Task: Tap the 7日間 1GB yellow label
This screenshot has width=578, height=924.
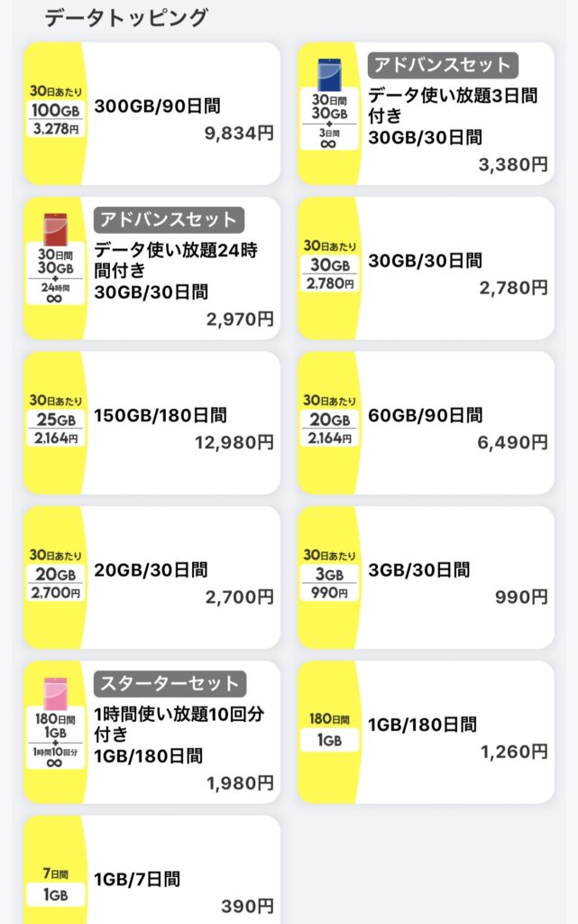Action: pos(55,885)
